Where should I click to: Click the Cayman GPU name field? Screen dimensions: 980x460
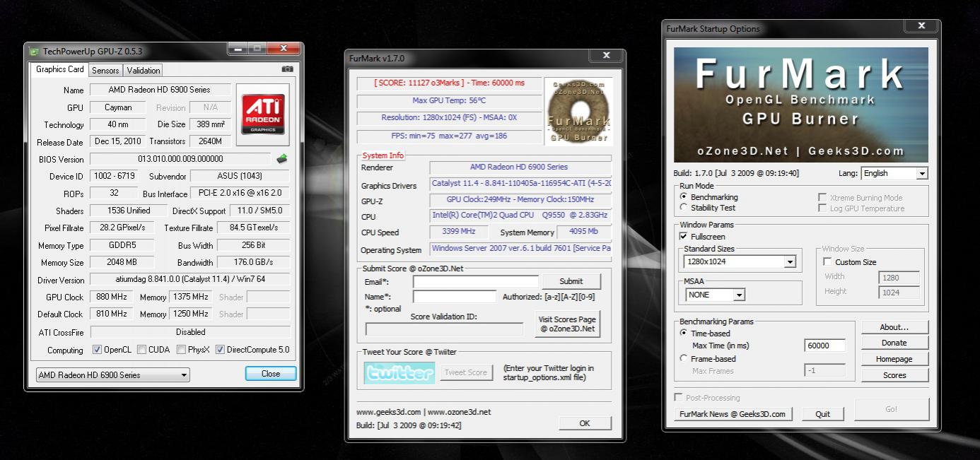[x=118, y=108]
